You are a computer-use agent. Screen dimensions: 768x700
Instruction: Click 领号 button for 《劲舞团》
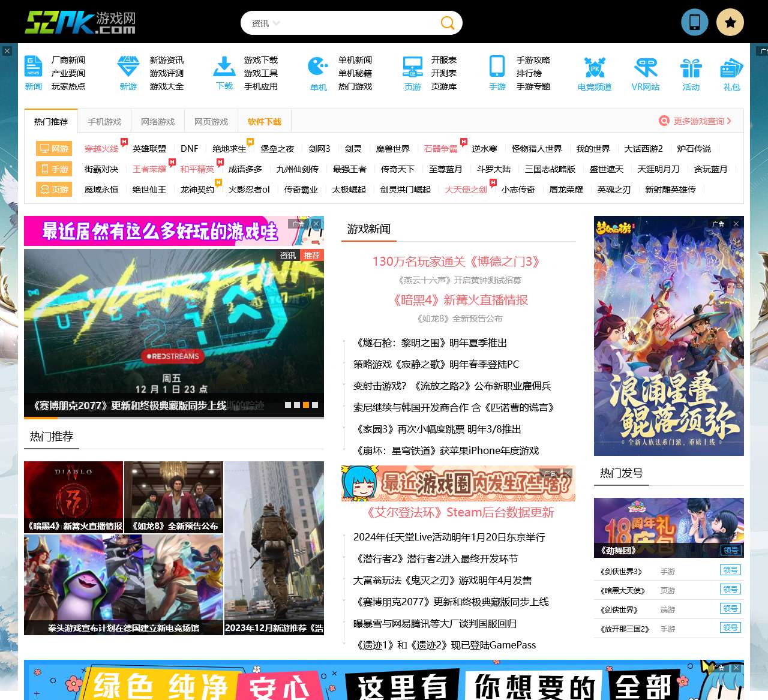(x=731, y=550)
